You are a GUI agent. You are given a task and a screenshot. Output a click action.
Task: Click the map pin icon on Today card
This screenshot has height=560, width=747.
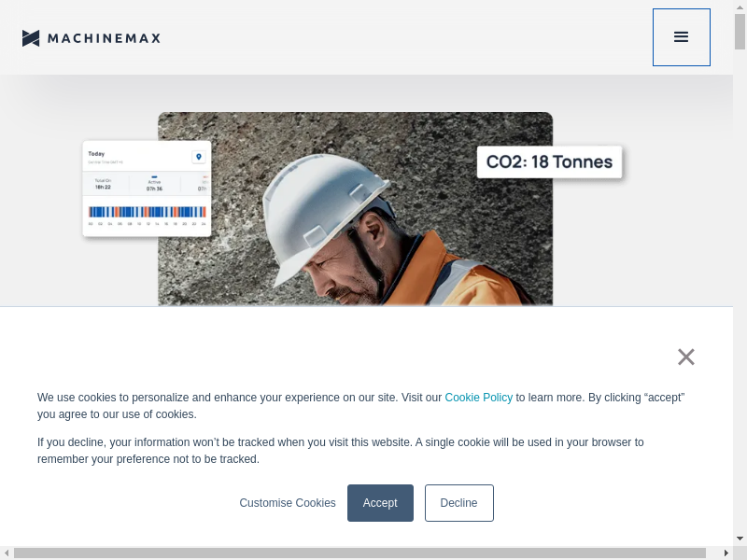198,157
